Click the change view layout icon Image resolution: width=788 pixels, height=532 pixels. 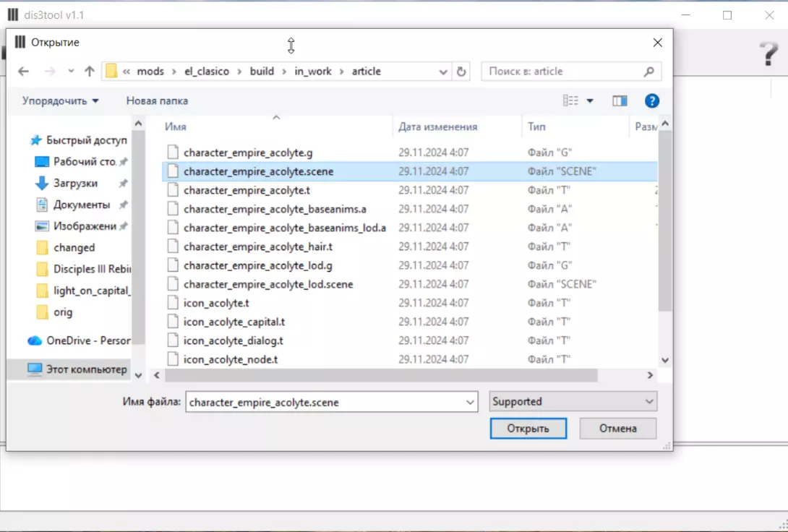click(x=571, y=101)
